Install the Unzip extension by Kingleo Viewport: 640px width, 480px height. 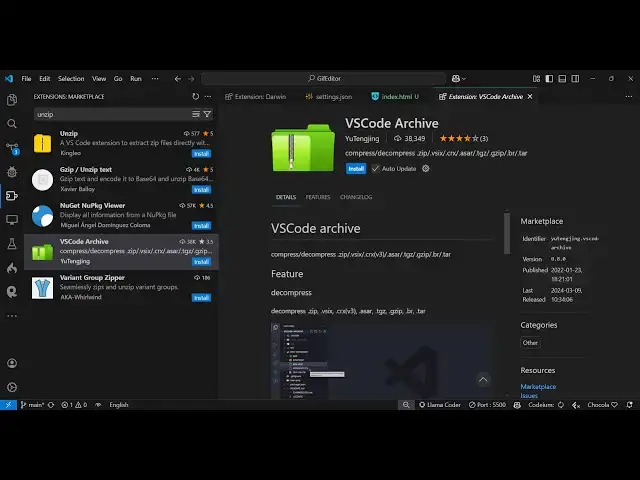point(201,154)
